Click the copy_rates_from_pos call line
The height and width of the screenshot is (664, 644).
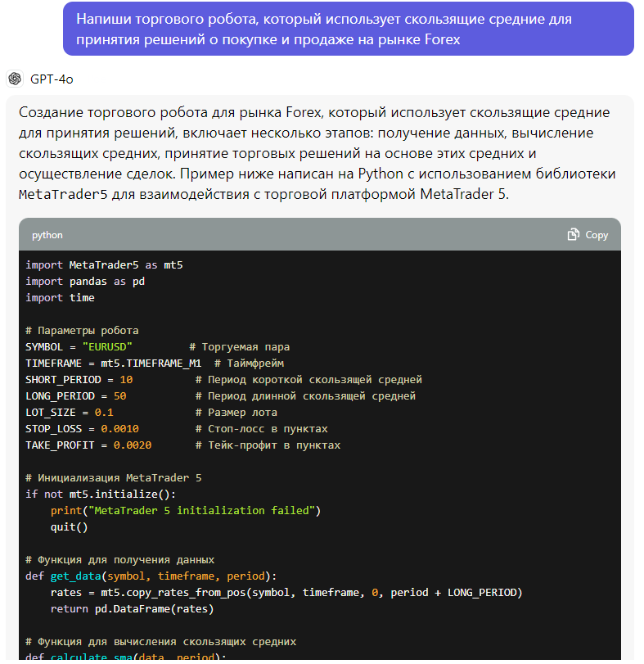pyautogui.click(x=286, y=593)
